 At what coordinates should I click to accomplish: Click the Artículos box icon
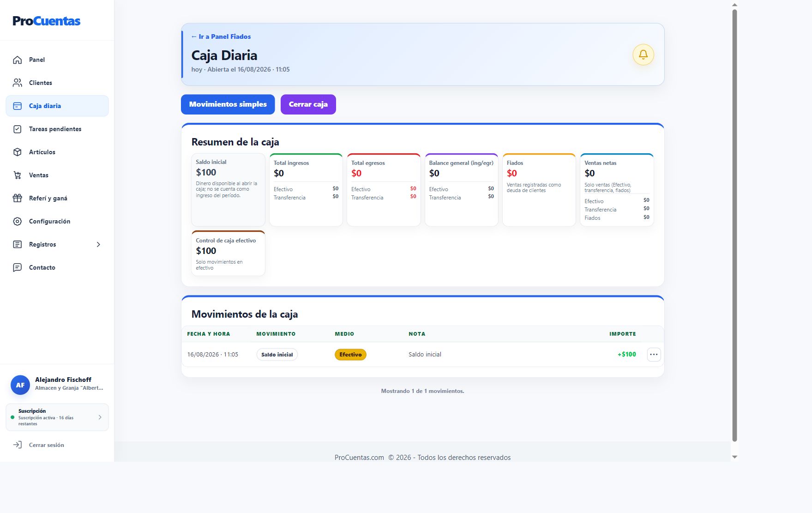pyautogui.click(x=18, y=152)
